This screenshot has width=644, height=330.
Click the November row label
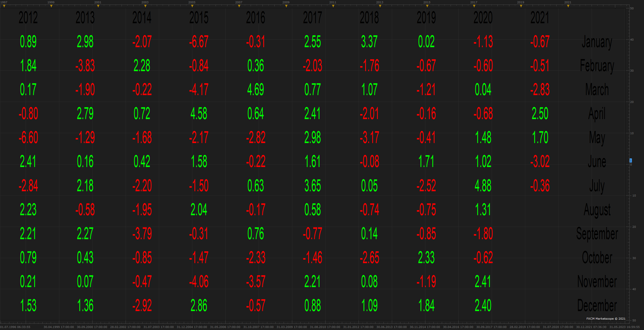coord(597,282)
